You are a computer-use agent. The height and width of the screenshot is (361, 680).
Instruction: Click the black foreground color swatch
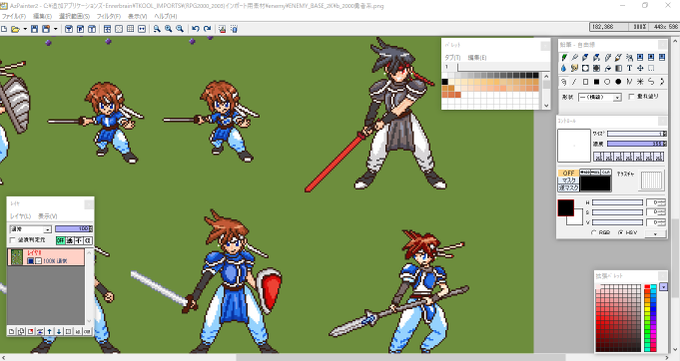[566, 208]
